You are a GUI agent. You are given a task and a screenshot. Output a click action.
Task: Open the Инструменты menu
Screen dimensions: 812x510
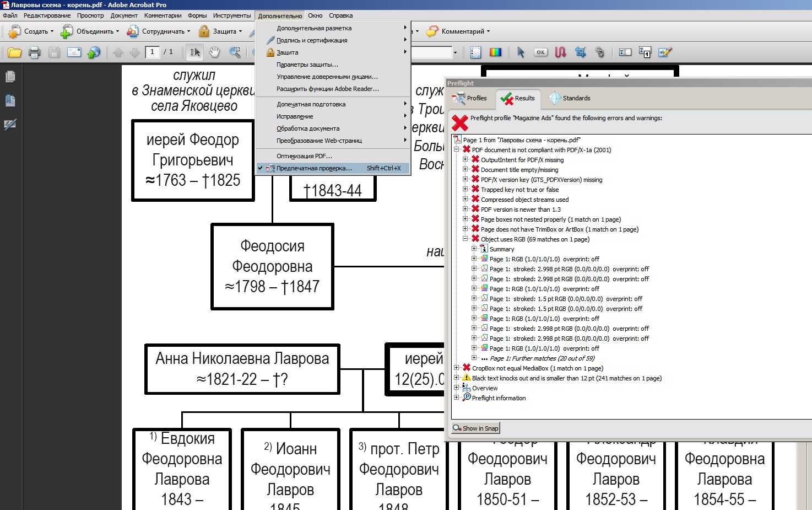click(232, 15)
